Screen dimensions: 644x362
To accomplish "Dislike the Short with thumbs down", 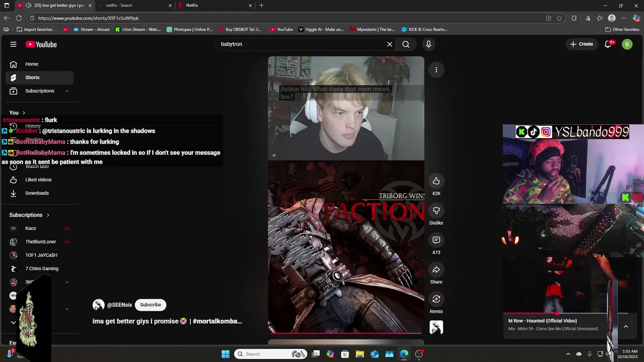I will [x=436, y=211].
